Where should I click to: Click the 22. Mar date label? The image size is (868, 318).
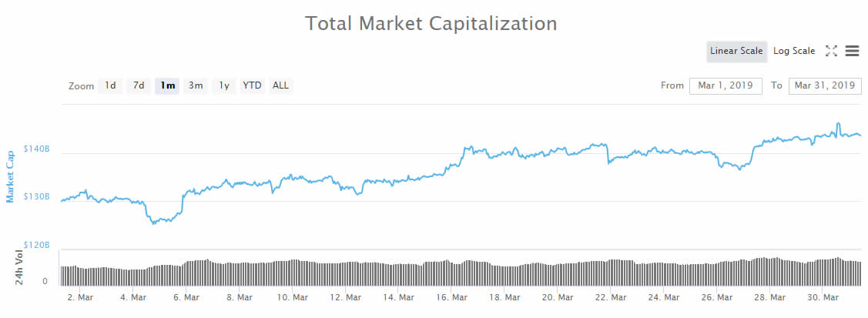click(x=608, y=297)
